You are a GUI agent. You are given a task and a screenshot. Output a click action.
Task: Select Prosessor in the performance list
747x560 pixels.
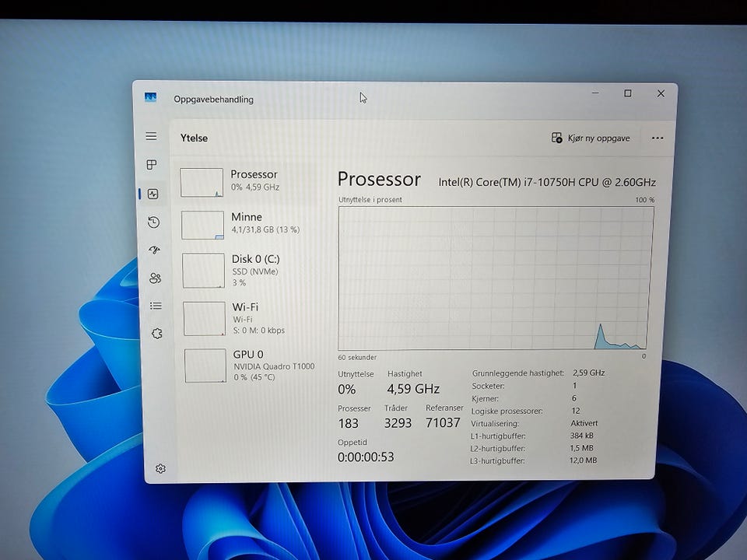(x=247, y=182)
